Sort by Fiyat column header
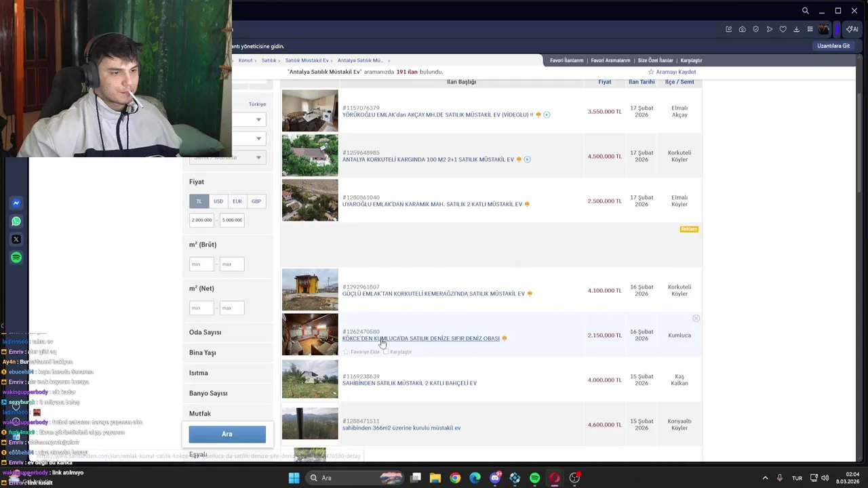The image size is (868, 488). [x=604, y=82]
